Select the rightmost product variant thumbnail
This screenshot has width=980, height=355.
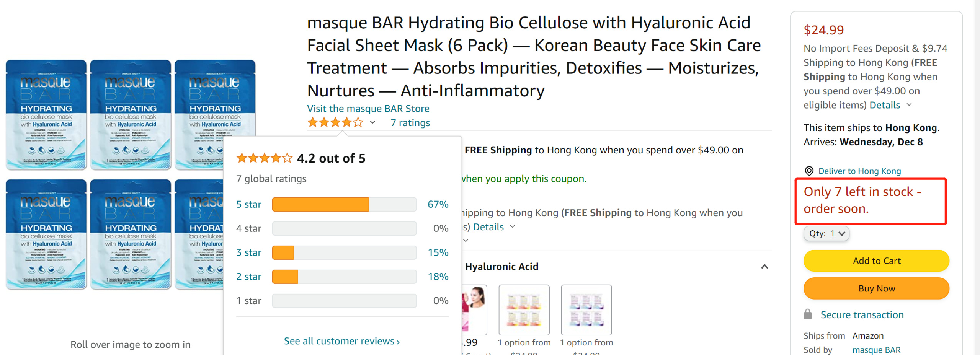click(586, 310)
